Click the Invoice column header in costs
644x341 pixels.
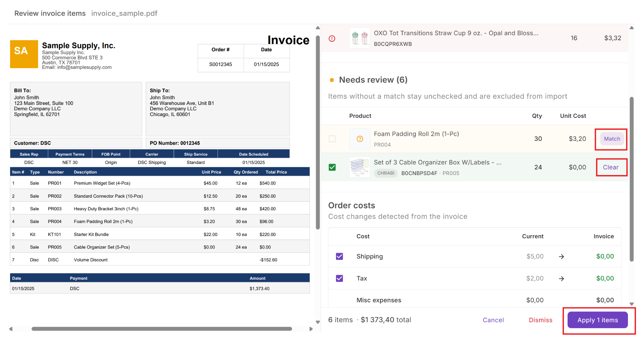603,236
